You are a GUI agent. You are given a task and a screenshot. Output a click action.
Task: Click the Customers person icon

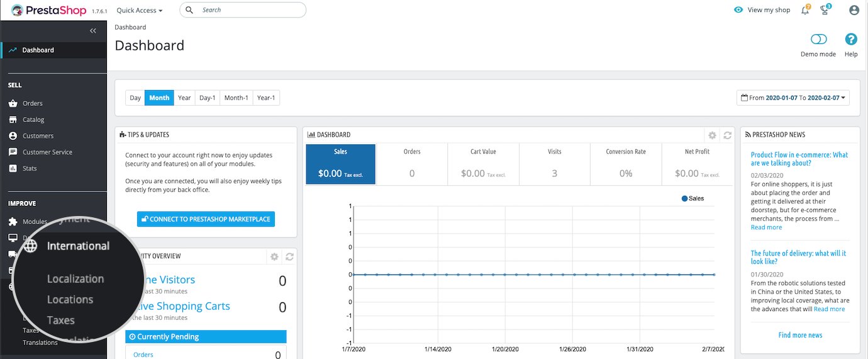(x=13, y=136)
